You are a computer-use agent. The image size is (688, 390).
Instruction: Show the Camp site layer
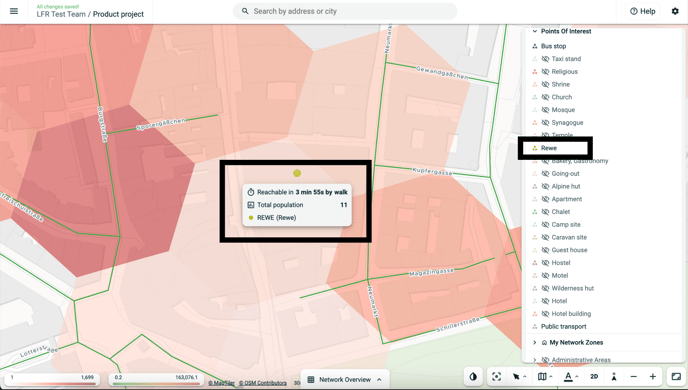click(x=545, y=225)
